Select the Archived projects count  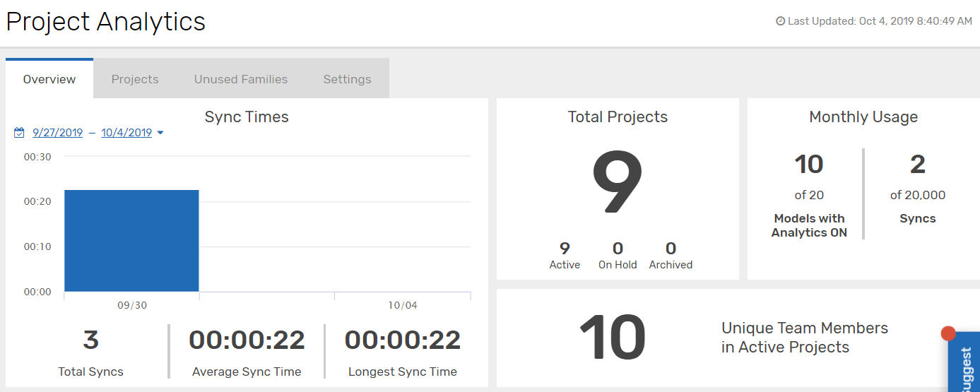click(671, 249)
